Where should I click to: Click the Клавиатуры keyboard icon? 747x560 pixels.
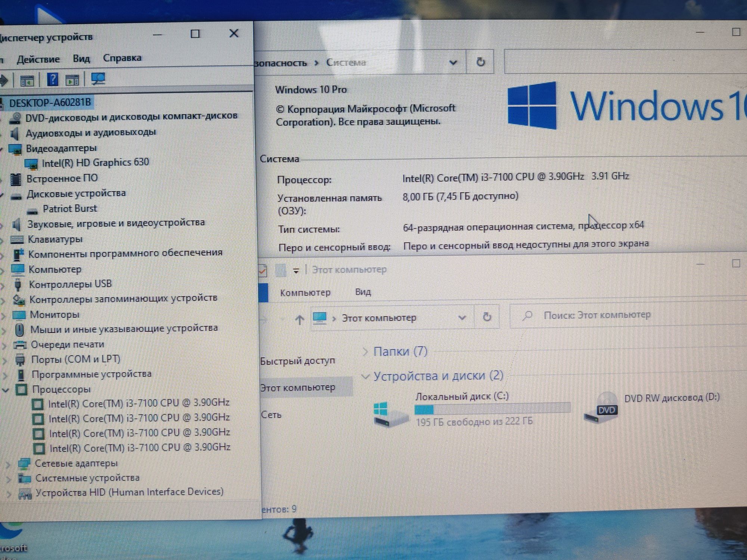point(17,239)
